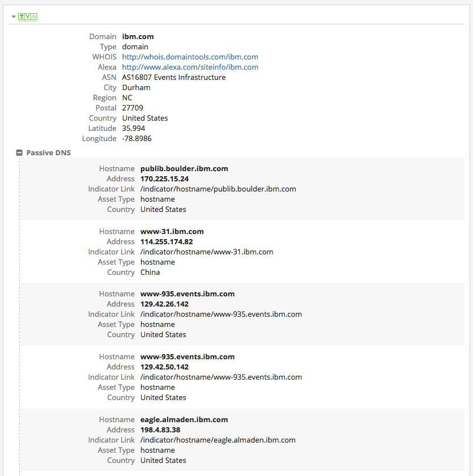Image resolution: width=473 pixels, height=476 pixels.
Task: Collapse Passive DNS with the minus icon
Action: [19, 153]
